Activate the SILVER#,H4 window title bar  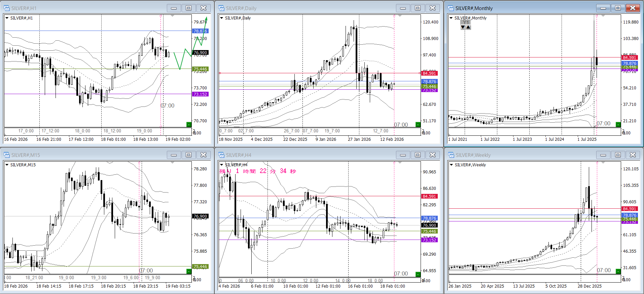303,155
